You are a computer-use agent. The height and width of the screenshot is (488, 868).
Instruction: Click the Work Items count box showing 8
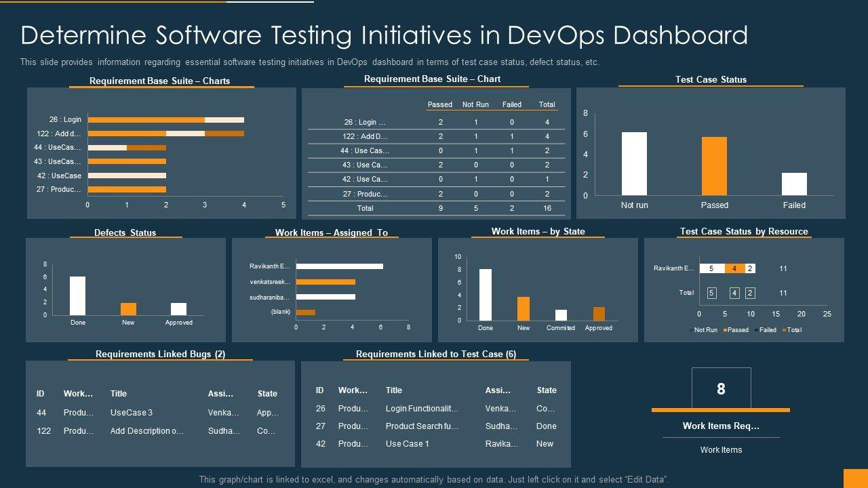click(x=721, y=388)
